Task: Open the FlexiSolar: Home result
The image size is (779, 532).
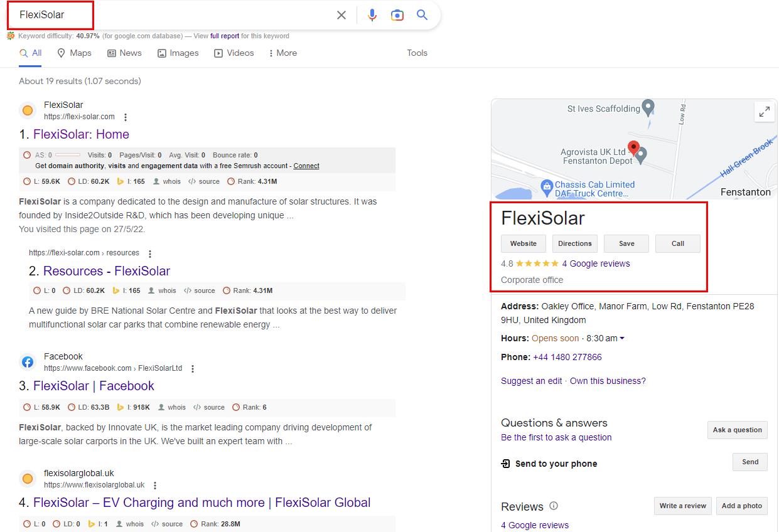Action: tap(81, 134)
